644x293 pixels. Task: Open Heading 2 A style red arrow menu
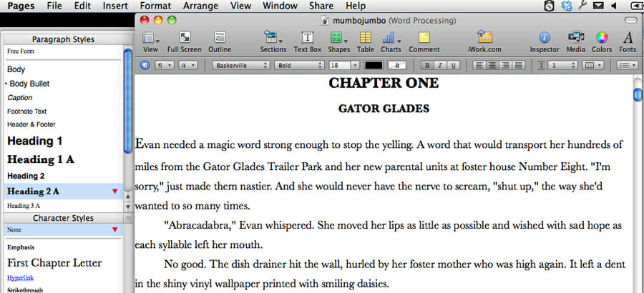114,192
